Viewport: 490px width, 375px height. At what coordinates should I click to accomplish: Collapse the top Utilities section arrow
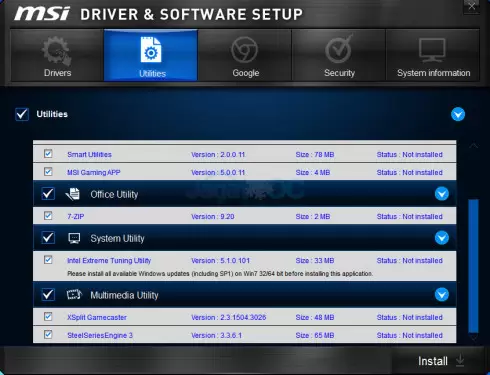click(x=458, y=114)
